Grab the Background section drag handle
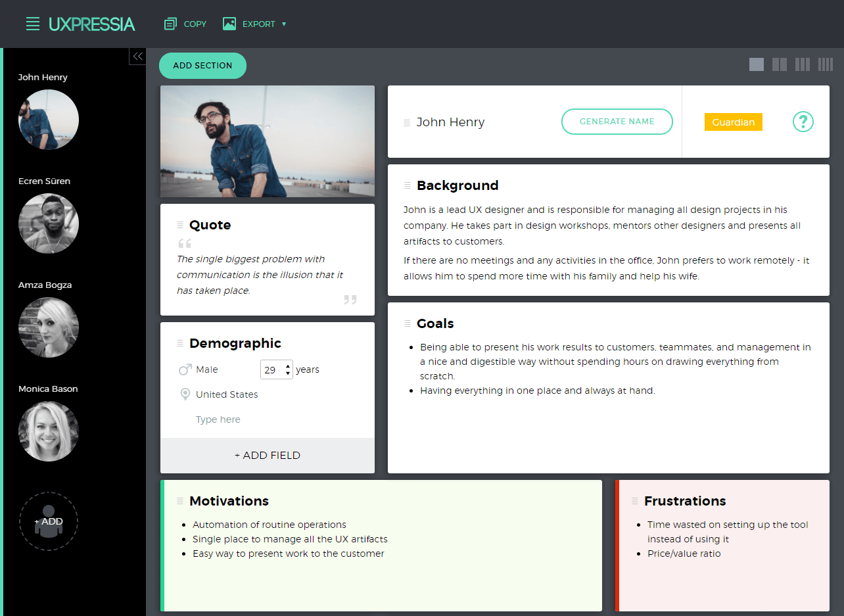Screen dimensions: 844x616 tap(407, 186)
